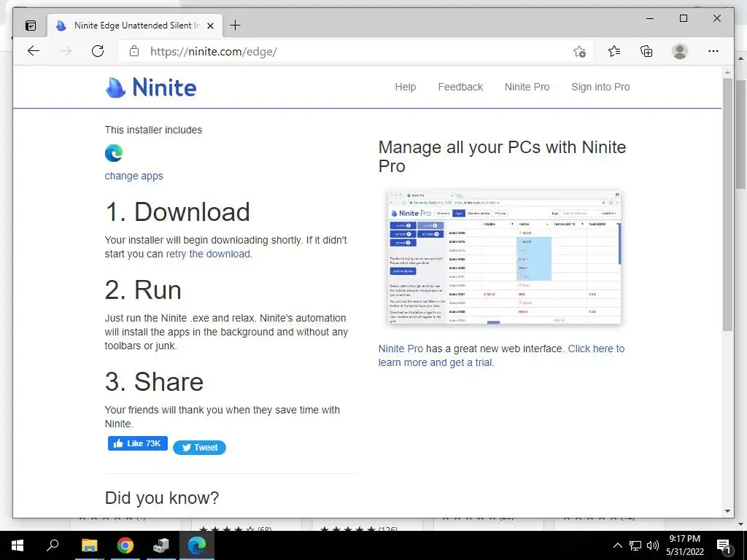747x560 pixels.
Task: Open the installer icon in taskbar
Action: [x=161, y=545]
